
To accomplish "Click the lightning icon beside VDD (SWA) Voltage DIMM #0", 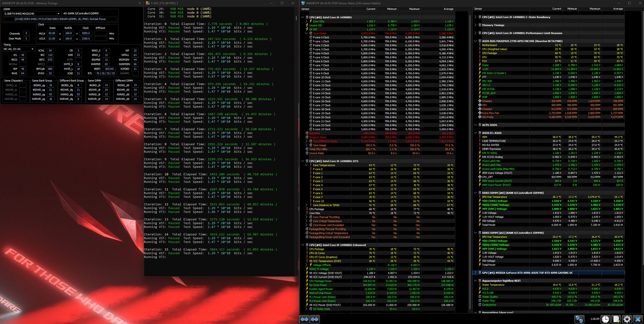I will pos(480,201).
